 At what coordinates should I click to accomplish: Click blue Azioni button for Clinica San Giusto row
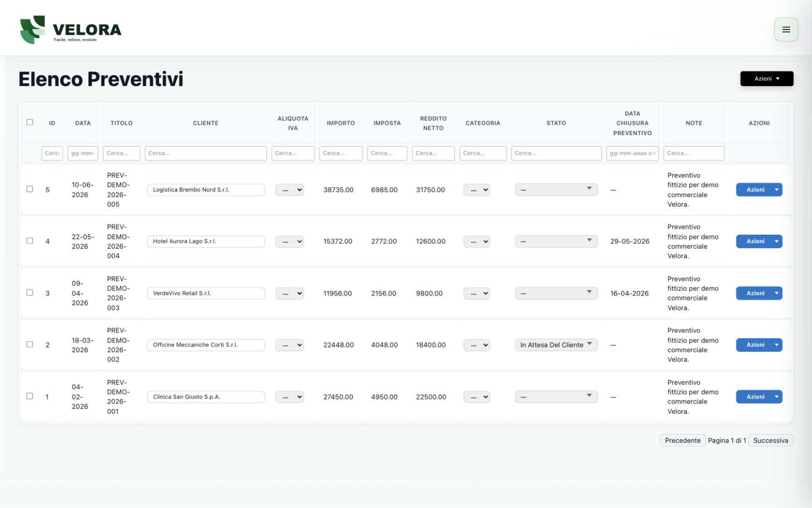point(759,397)
